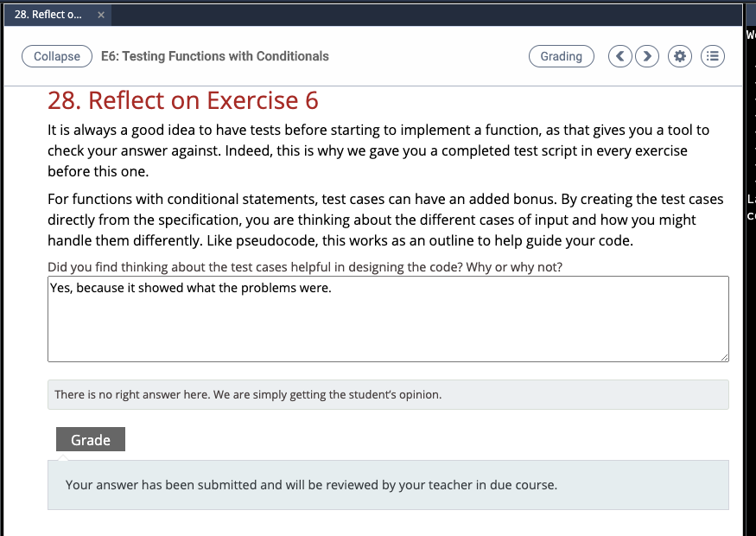Open the table of contents list icon
This screenshot has width=756, height=536.
[713, 56]
